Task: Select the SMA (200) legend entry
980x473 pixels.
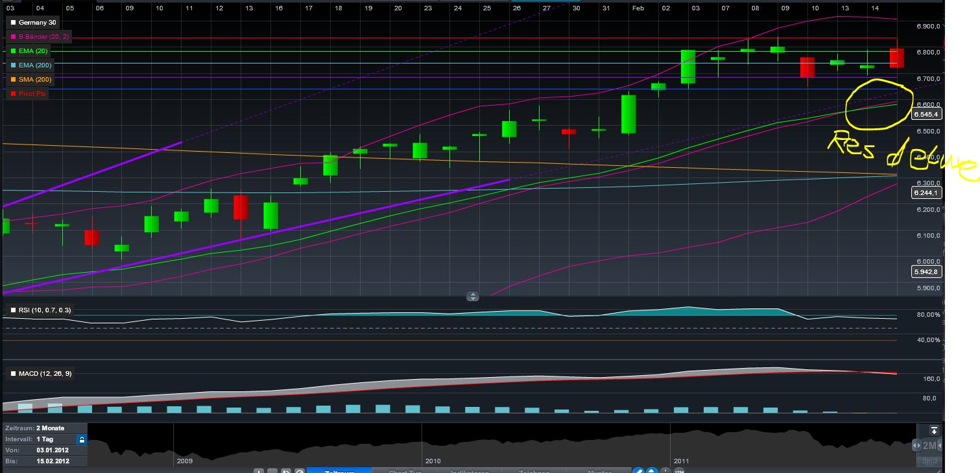Action: (30, 80)
